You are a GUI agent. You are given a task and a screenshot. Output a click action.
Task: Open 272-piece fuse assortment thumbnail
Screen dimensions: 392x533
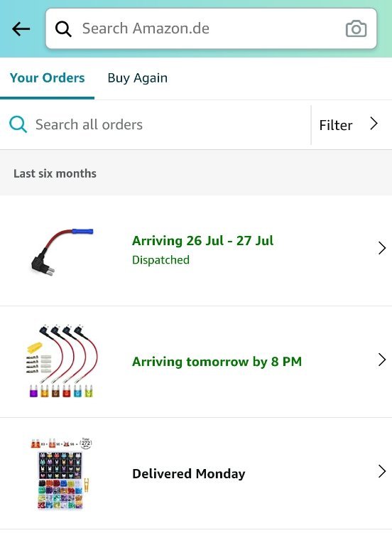click(62, 473)
